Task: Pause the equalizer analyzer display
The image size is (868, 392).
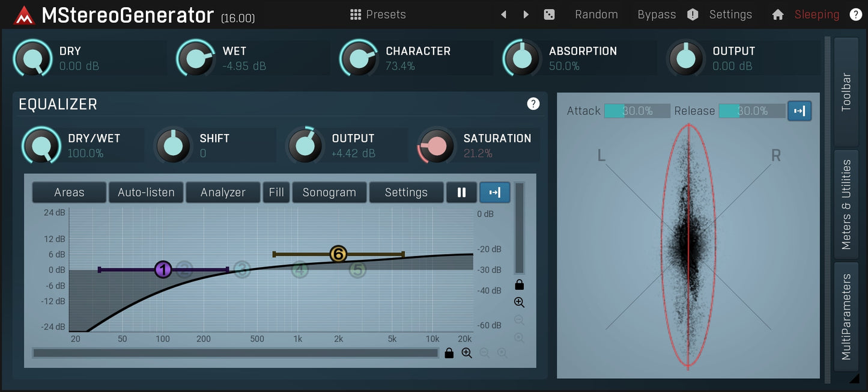Action: (x=461, y=192)
